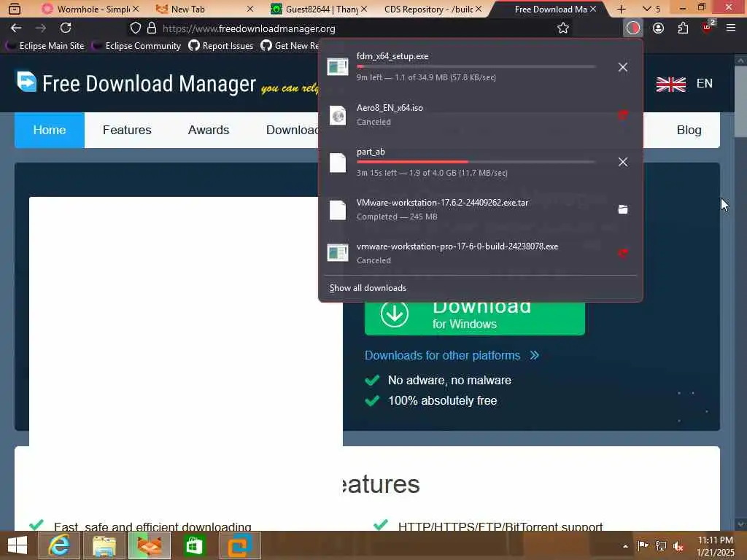Click the page vertical scrollbar thumb
Screen dimensions: 747x560
(x=740, y=102)
